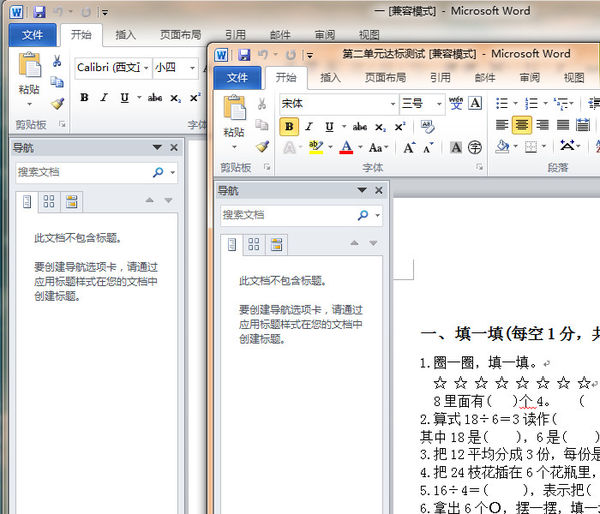Toggle Center alignment in front window

(522, 125)
